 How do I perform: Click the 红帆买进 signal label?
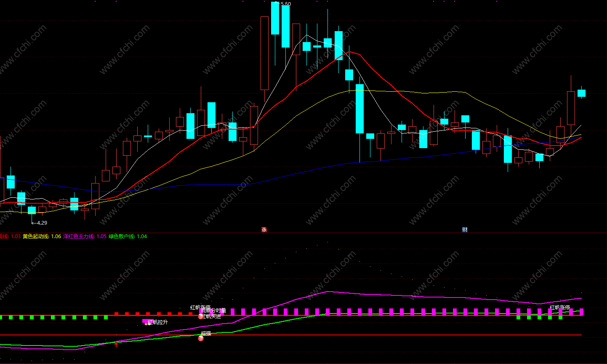[x=212, y=316]
